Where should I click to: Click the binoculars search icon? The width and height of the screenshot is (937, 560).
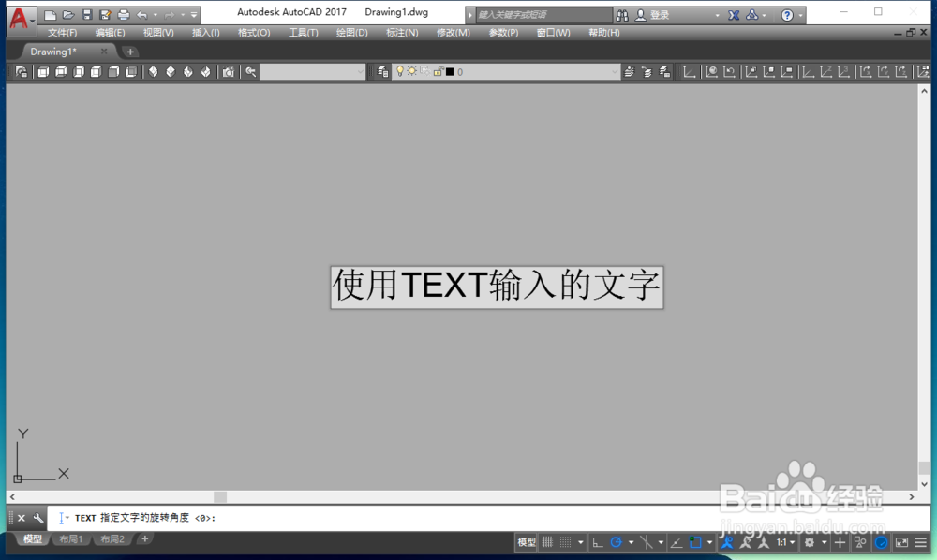622,16
